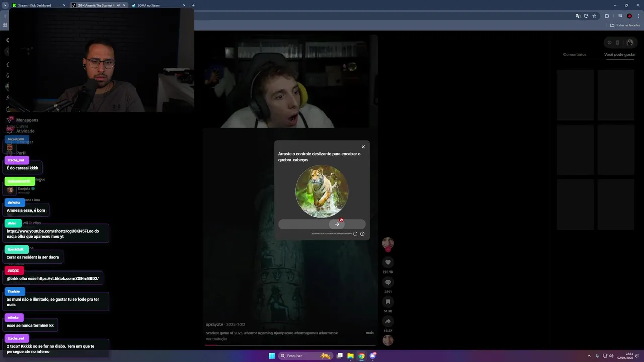This screenshot has width=644, height=362.
Task: Open TikTok profile avatar top right
Action: (x=629, y=42)
